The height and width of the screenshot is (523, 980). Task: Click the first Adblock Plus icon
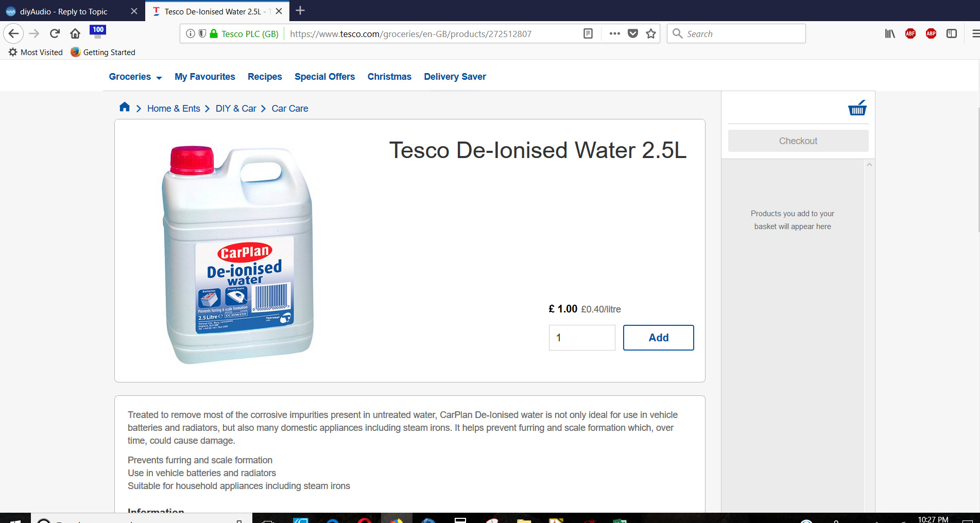pos(910,34)
